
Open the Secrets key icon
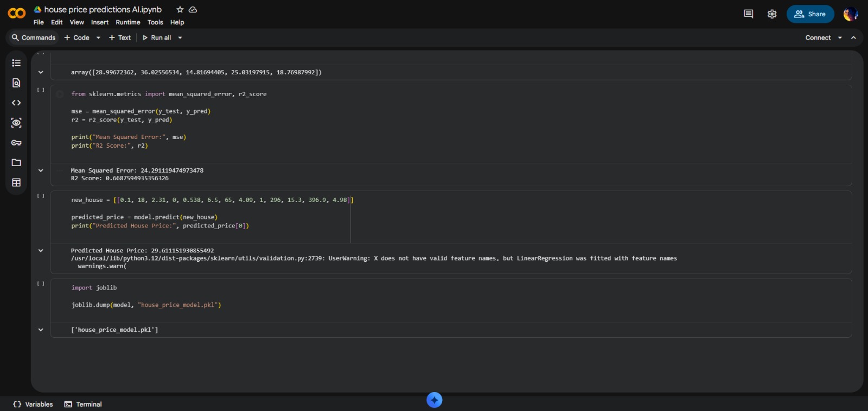click(x=16, y=143)
